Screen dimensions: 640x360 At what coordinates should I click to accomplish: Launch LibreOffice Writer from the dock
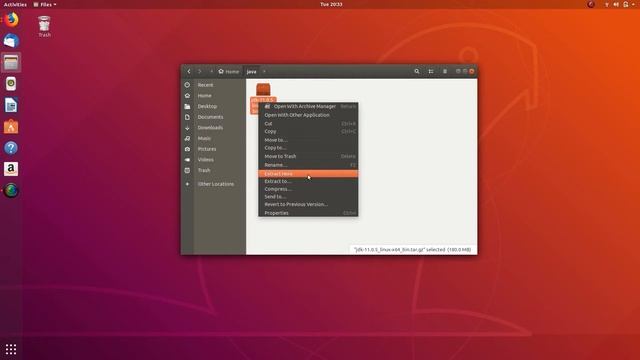click(x=11, y=105)
